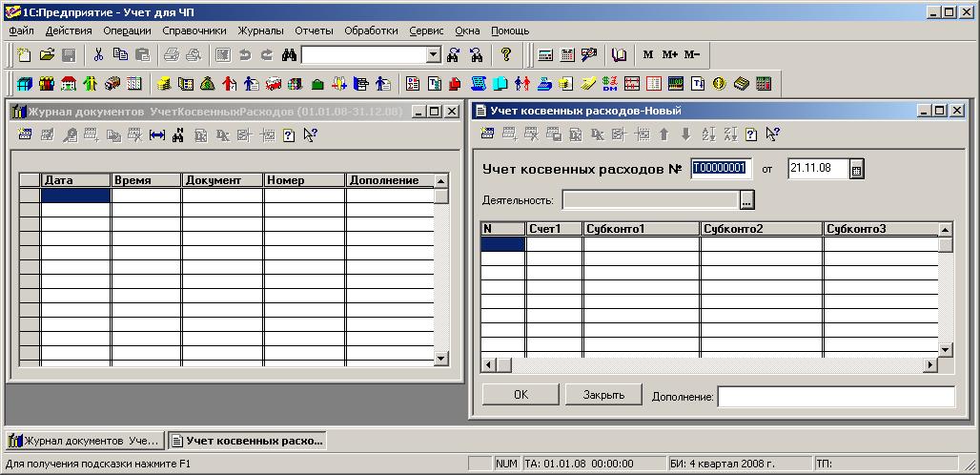Click the sort ascending icon in document toolbar
This screenshot has width=980, height=475.
[707, 134]
